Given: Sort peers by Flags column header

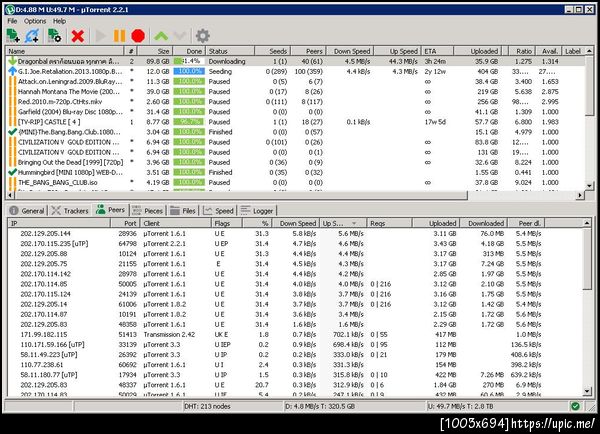Looking at the screenshot, I should pos(226,223).
